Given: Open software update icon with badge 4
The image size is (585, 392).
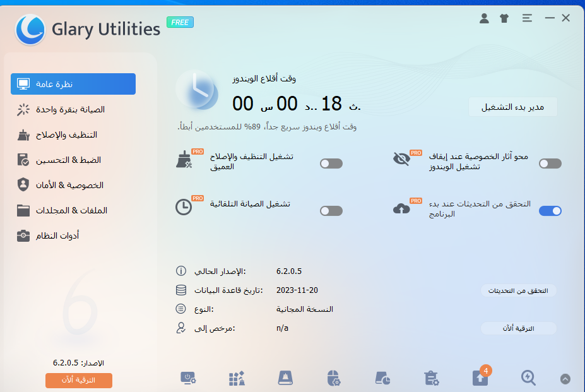Looking at the screenshot, I should pyautogui.click(x=480, y=377).
